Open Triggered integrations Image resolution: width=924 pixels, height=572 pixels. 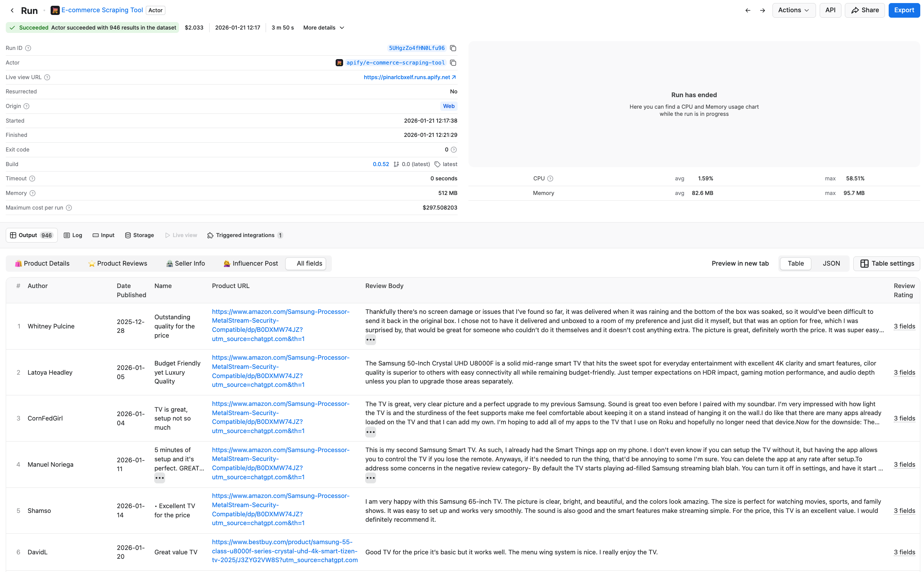pos(245,235)
